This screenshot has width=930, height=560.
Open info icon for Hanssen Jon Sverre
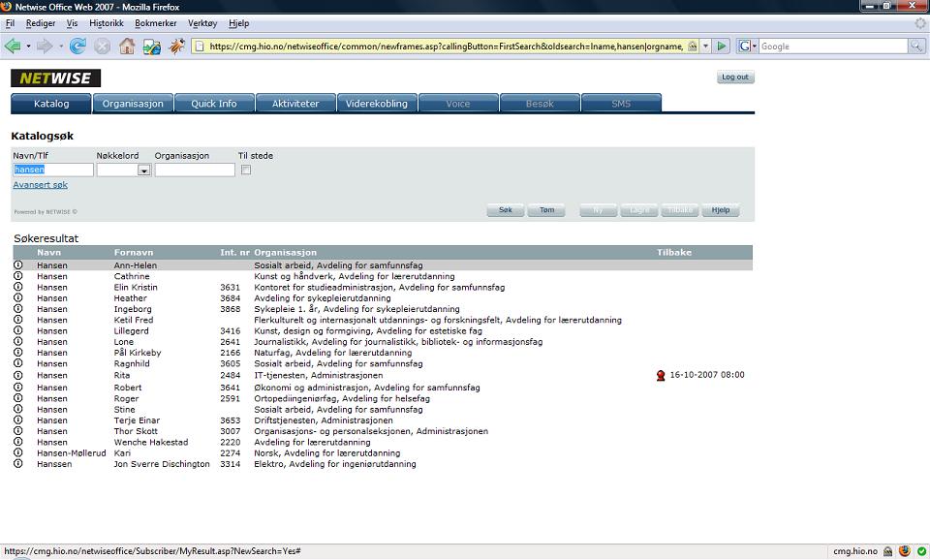[17, 463]
